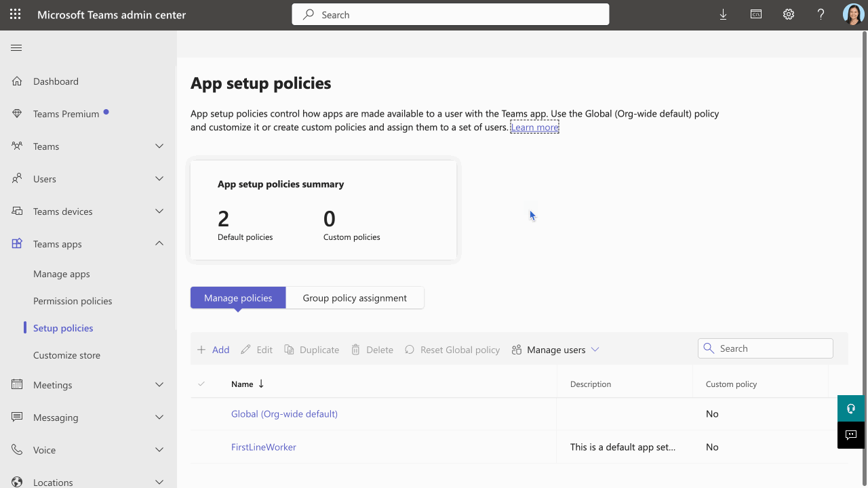
Task: Open the FirstLineWorker policy
Action: pos(264,447)
